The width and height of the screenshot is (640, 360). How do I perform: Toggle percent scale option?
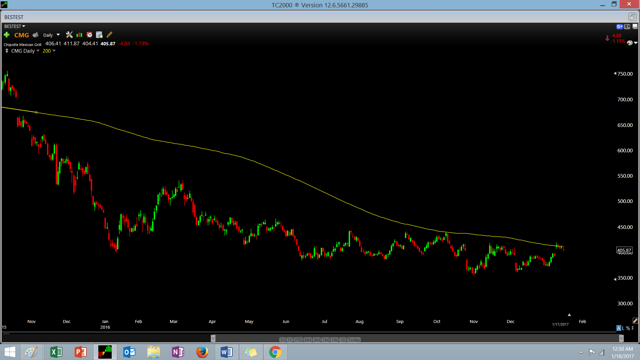pos(628,328)
